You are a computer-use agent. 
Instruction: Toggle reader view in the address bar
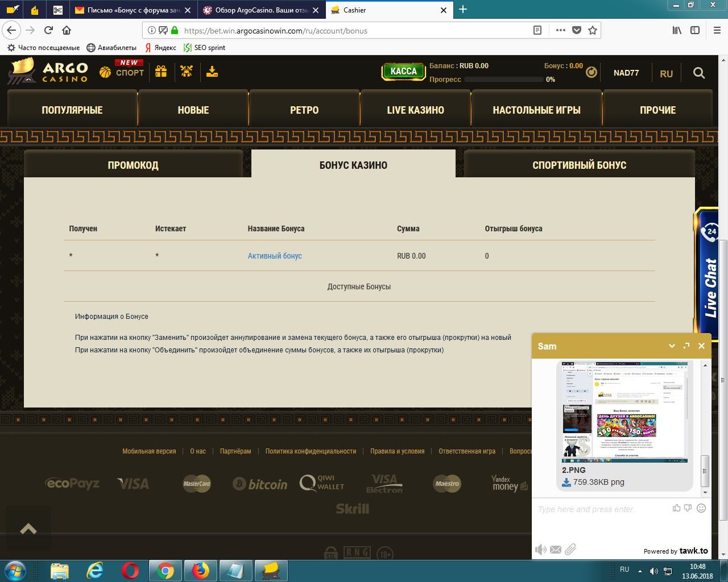click(537, 31)
